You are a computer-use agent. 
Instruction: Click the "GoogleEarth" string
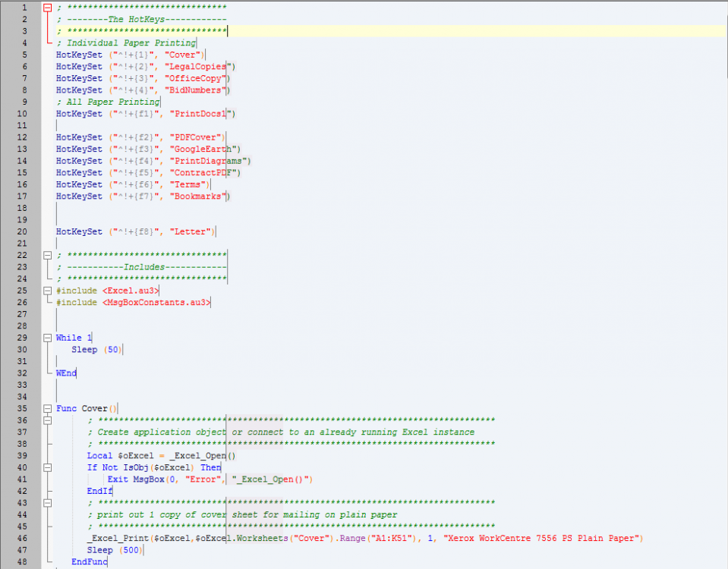(x=203, y=149)
